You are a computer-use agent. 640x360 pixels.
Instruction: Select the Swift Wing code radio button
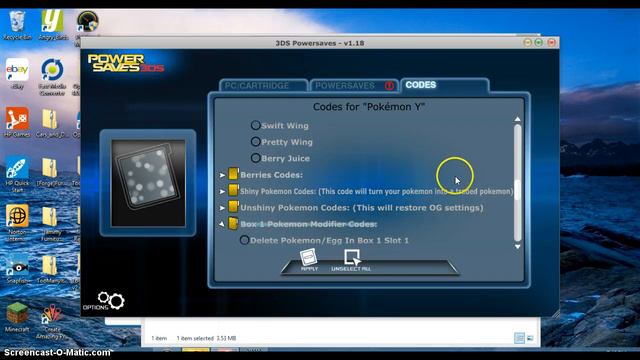tap(256, 125)
